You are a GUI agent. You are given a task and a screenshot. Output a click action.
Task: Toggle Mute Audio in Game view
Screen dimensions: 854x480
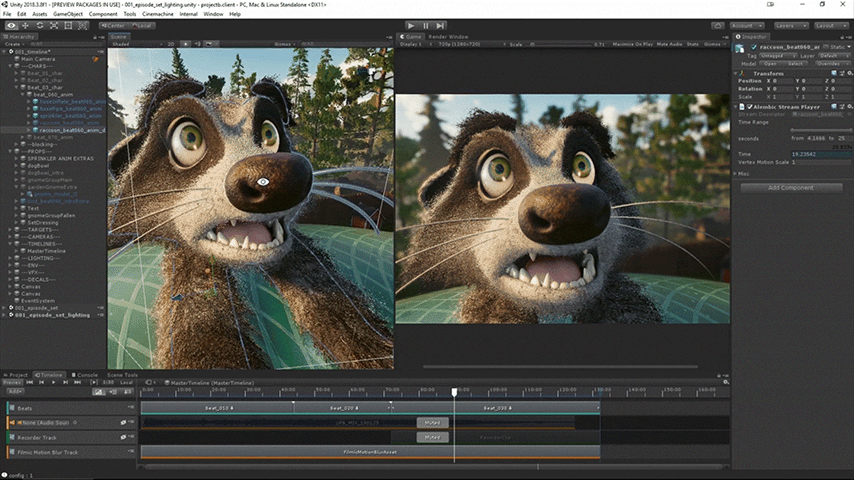[669, 44]
